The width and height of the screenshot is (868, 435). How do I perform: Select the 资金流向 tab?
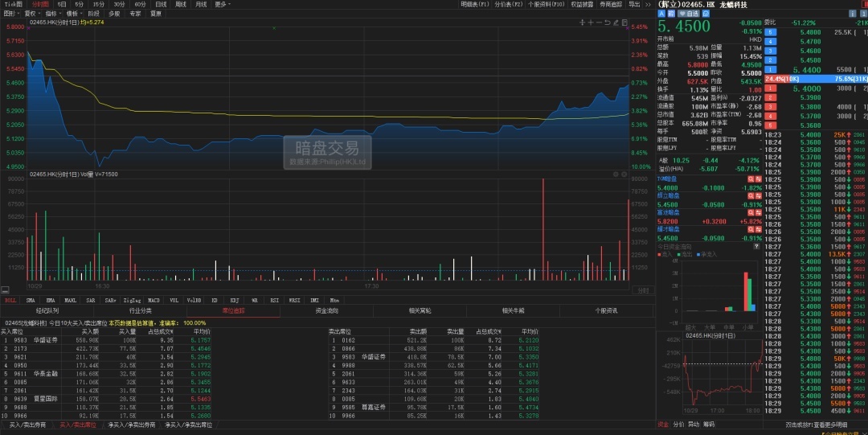(326, 310)
